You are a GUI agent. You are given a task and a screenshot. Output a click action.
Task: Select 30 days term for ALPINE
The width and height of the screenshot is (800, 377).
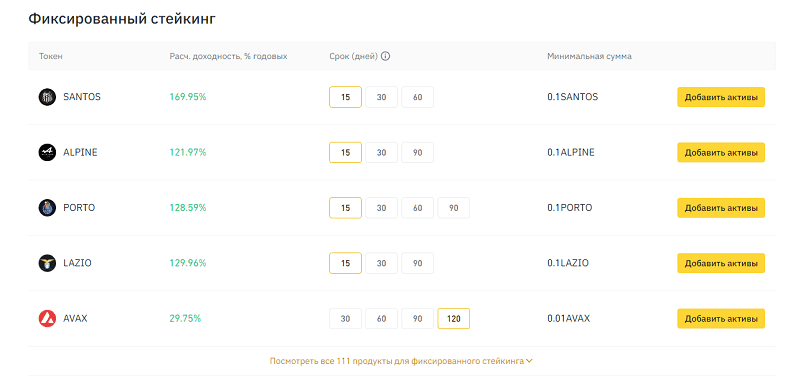pos(381,153)
